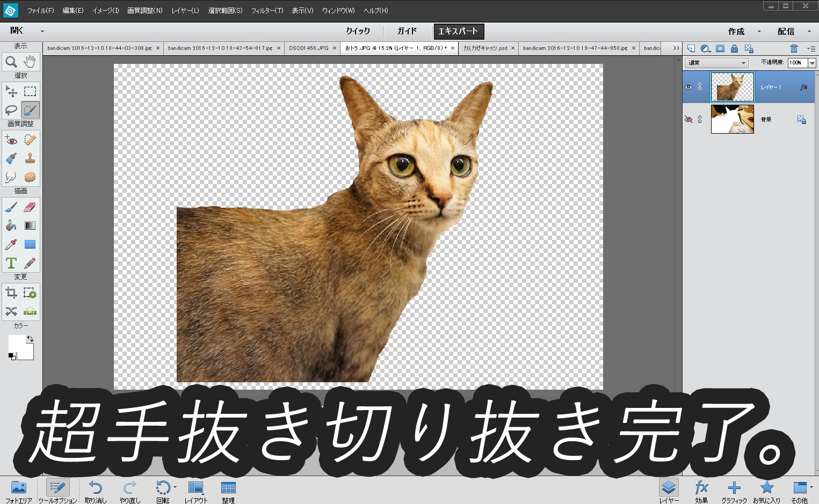Viewport: 819px width, 504px height.
Task: Open the ファイル(F) menu
Action: click(x=41, y=11)
